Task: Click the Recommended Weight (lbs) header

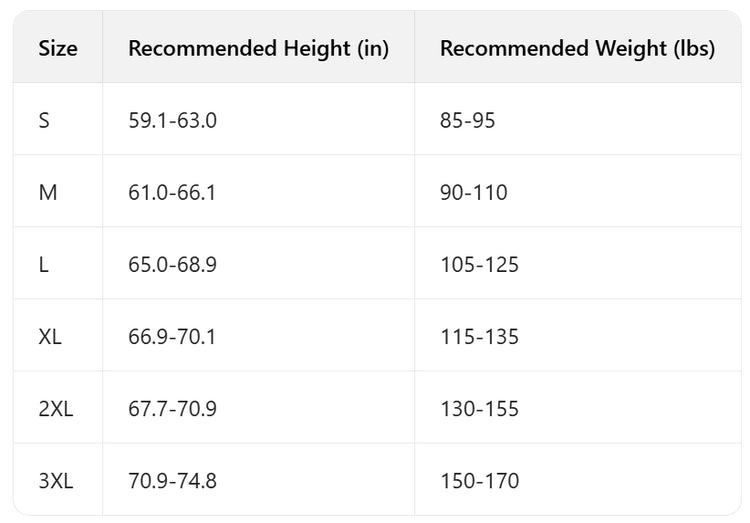Action: pyautogui.click(x=577, y=48)
